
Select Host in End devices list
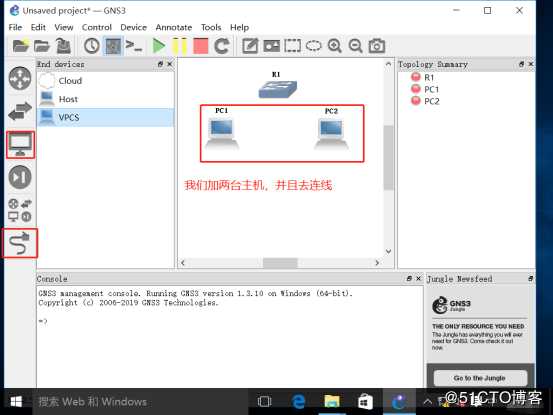105,99
